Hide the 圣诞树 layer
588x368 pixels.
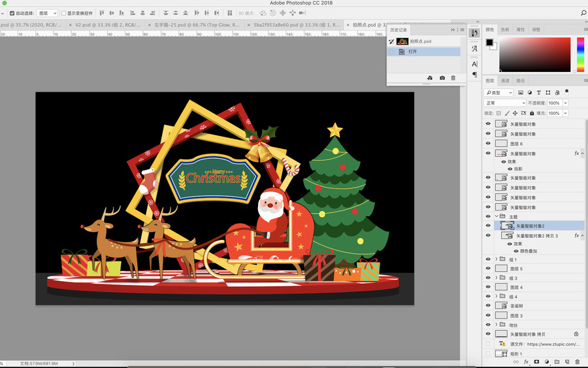tap(488, 306)
